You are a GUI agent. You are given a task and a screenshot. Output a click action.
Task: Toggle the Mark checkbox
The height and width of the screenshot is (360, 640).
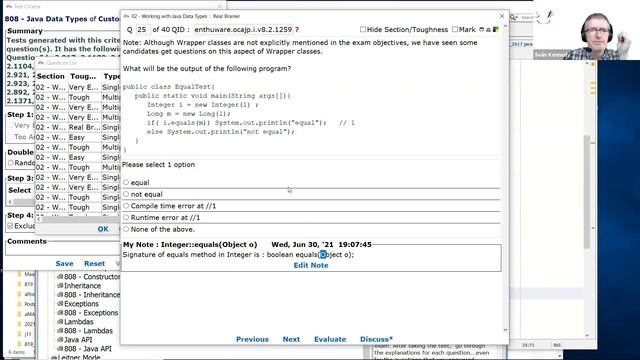(x=455, y=29)
